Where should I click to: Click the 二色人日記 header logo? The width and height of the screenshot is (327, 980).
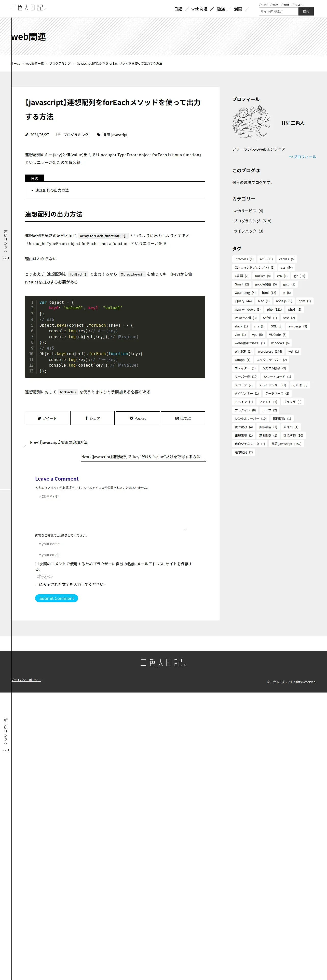pyautogui.click(x=29, y=8)
